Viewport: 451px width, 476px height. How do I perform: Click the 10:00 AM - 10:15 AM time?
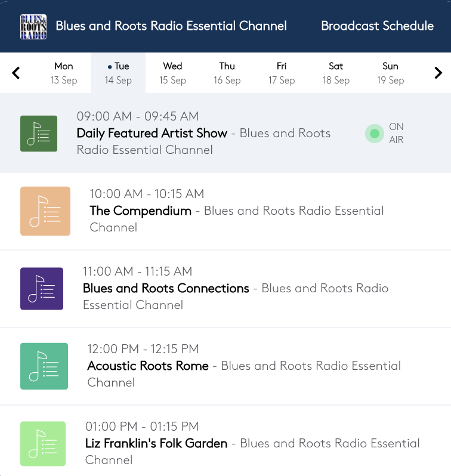[x=147, y=194]
